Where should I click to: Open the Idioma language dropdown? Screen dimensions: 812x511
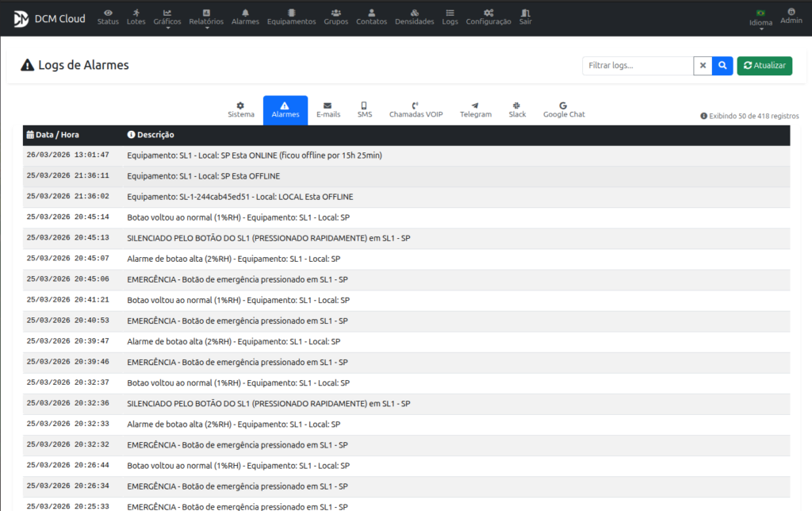(760, 18)
